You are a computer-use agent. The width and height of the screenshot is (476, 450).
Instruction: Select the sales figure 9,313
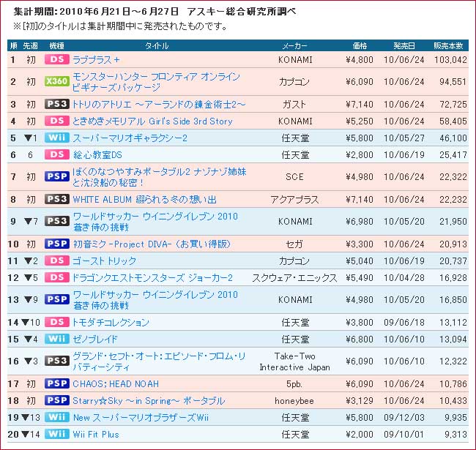pos(455,434)
